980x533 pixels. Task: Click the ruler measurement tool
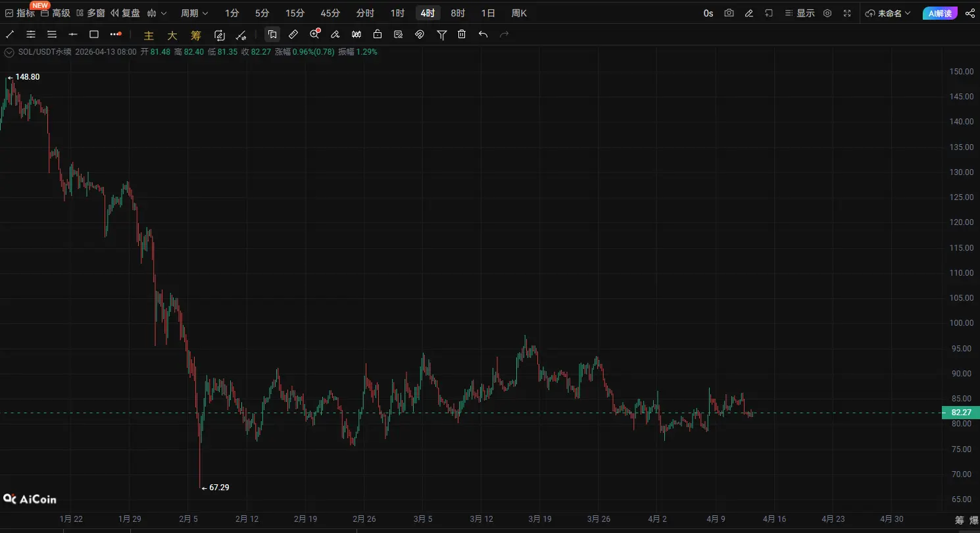click(x=293, y=34)
